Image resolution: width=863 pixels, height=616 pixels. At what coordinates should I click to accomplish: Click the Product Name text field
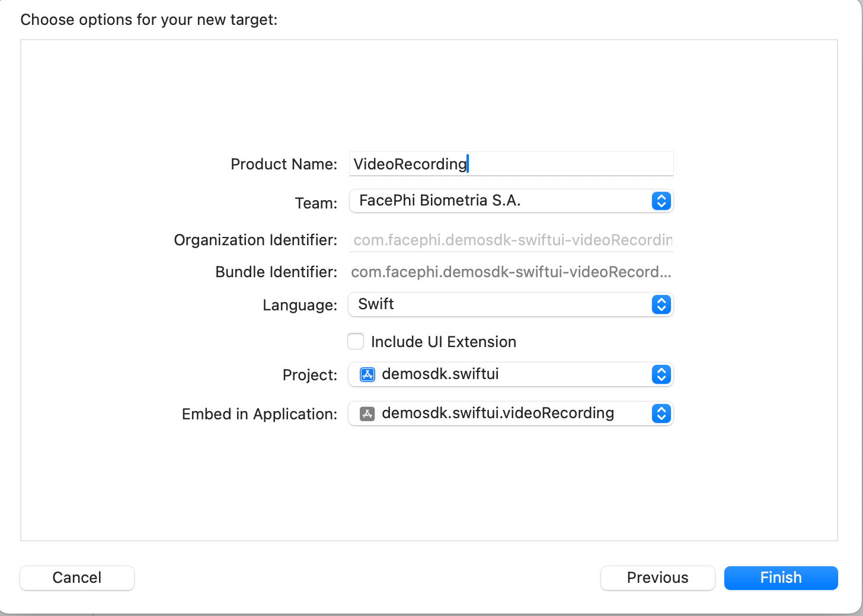click(511, 163)
